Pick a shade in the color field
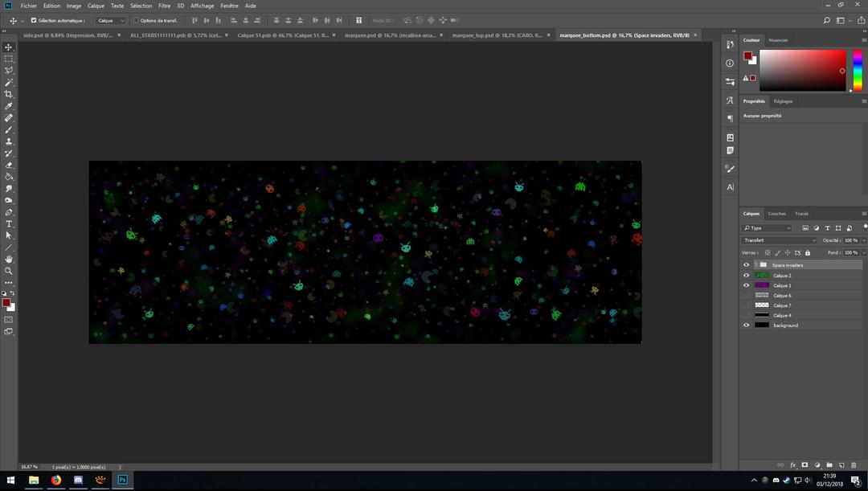This screenshot has width=868, height=491. click(802, 70)
